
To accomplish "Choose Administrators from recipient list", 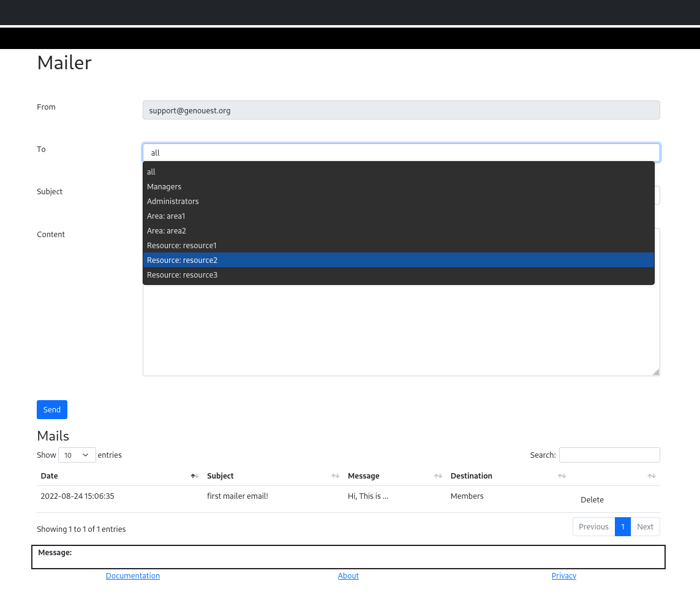I will click(398, 202).
